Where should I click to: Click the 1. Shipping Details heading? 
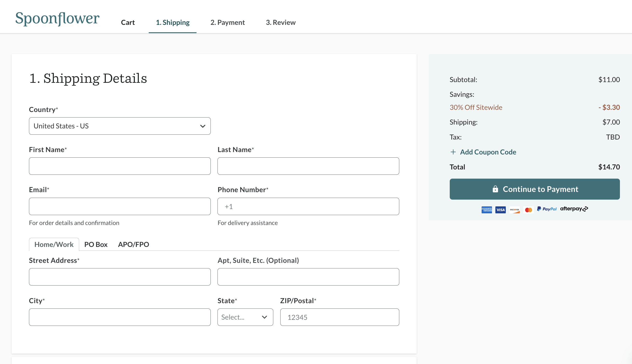click(88, 78)
